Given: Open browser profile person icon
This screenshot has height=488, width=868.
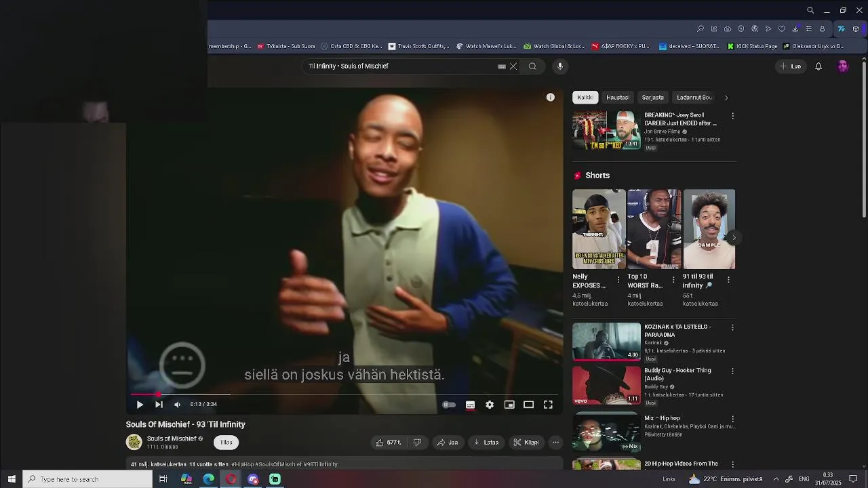Looking at the screenshot, I should coord(822,28).
